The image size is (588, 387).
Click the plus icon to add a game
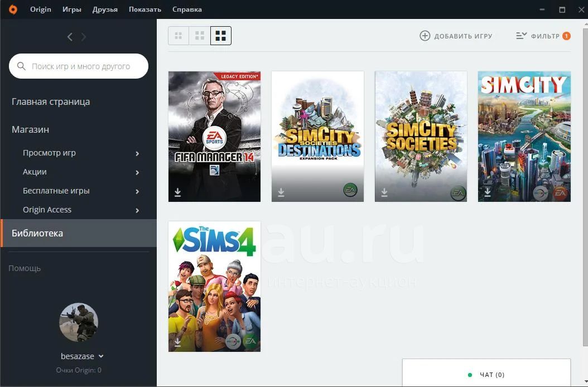(425, 36)
